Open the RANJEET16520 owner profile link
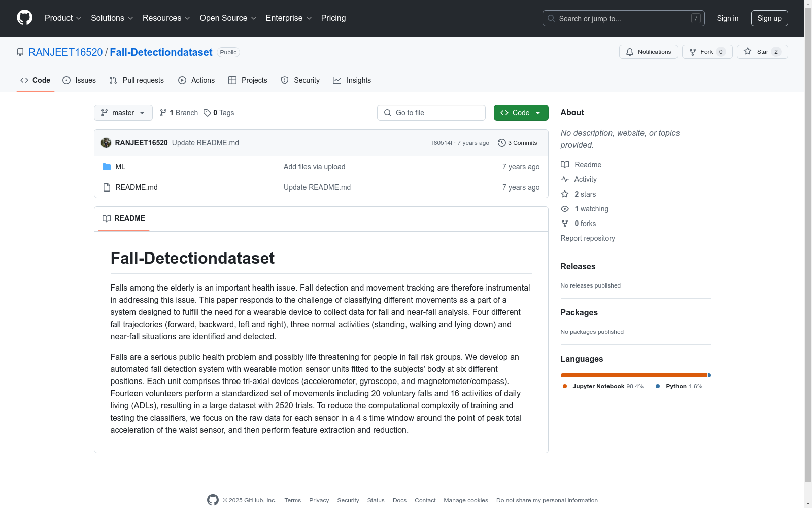Screen dimensions: 812x508 (x=65, y=52)
